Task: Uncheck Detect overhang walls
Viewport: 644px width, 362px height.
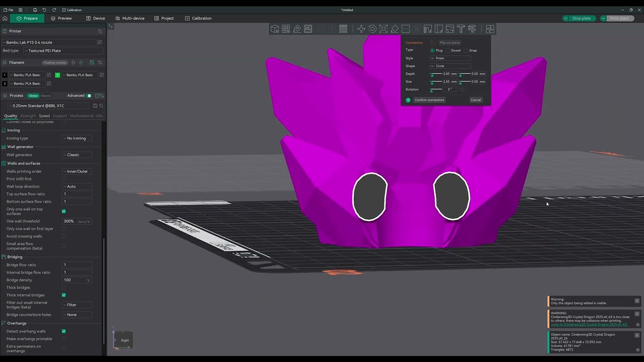Action: pos(64,331)
